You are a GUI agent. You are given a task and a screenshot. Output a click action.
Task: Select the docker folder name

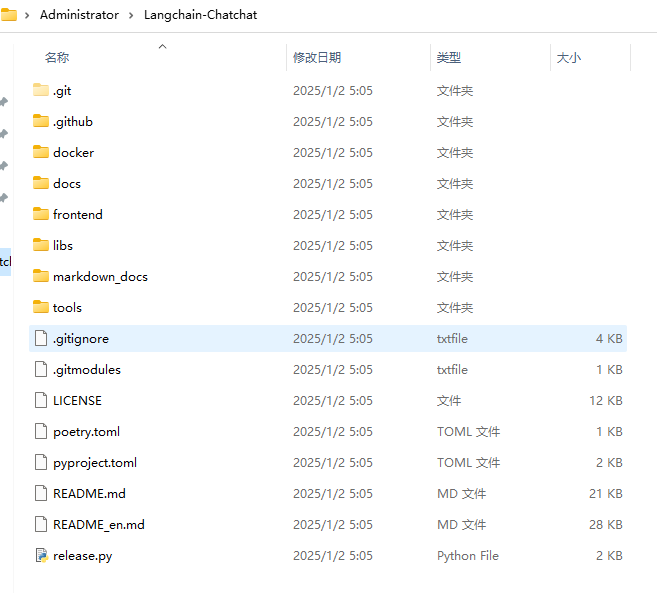(73, 153)
